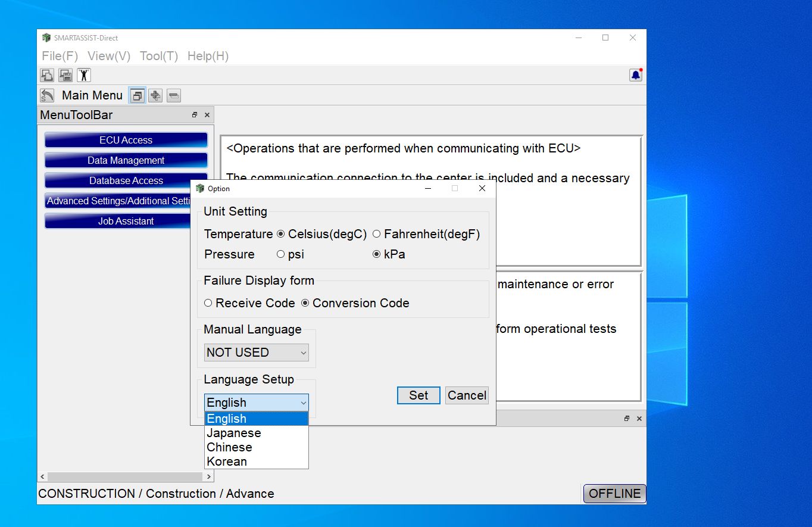
Task: Click the back arrow icon beside Main Menu
Action: click(x=47, y=95)
